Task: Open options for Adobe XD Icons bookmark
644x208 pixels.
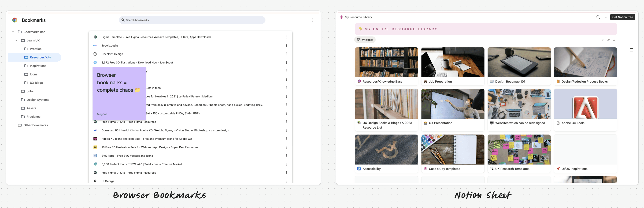Action: (x=286, y=139)
